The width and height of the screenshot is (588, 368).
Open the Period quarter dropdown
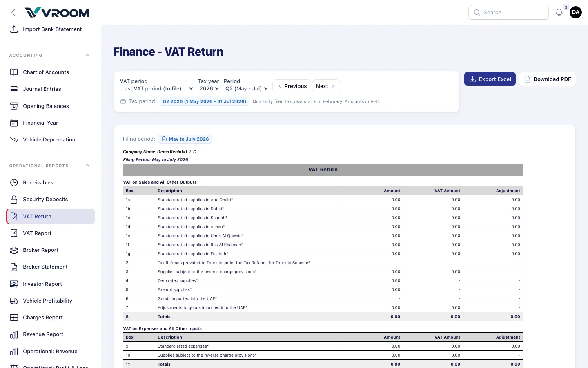tap(246, 88)
